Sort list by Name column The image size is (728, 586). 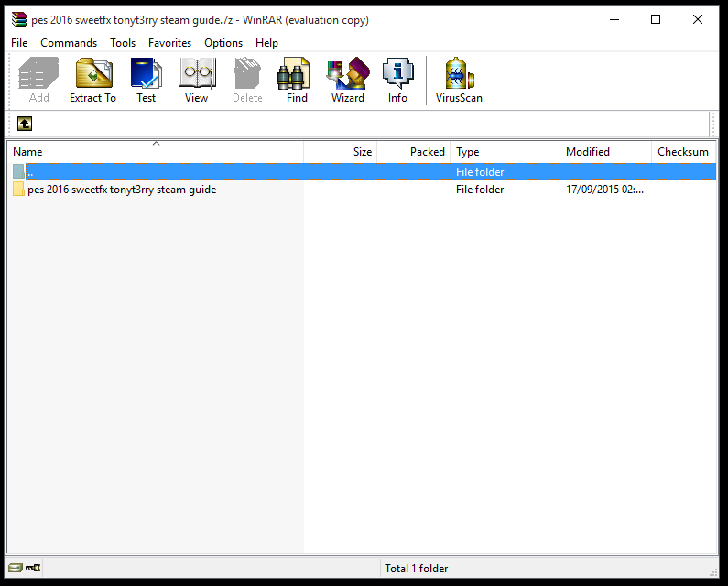156,151
